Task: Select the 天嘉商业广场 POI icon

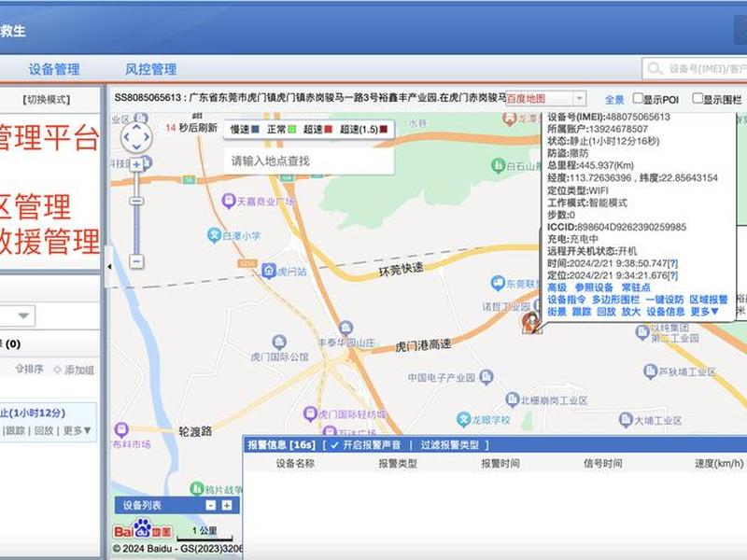Action: tap(229, 201)
